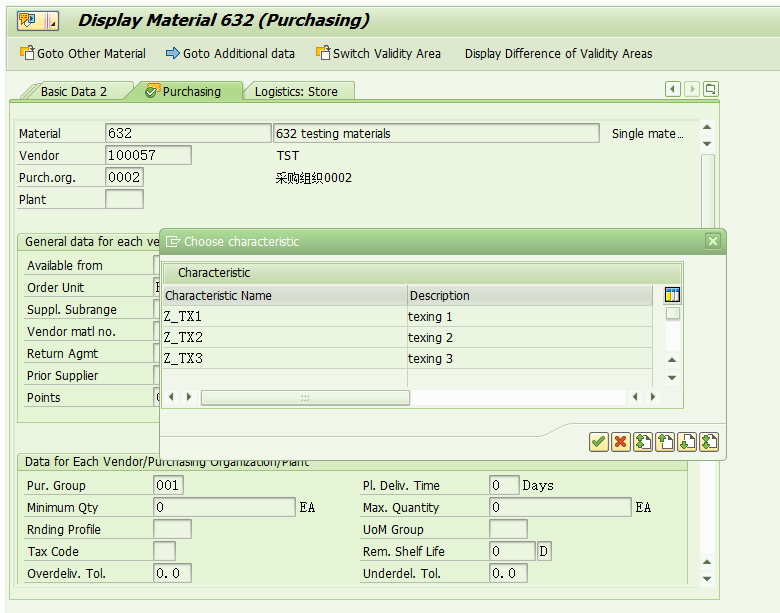
Task: Click the Description column header
Action: [530, 296]
